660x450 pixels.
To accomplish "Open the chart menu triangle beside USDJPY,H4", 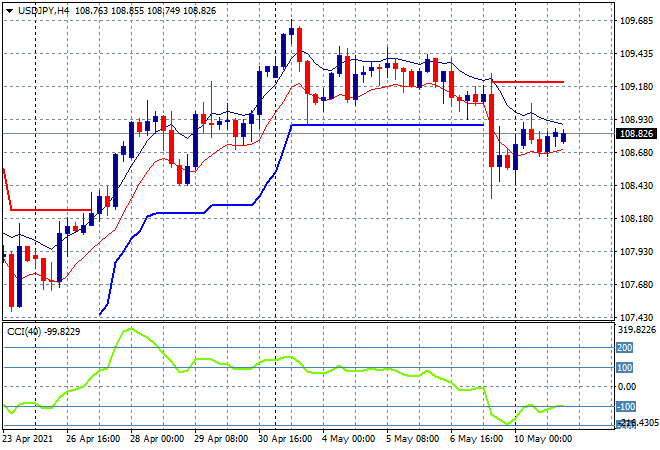I will [9, 11].
